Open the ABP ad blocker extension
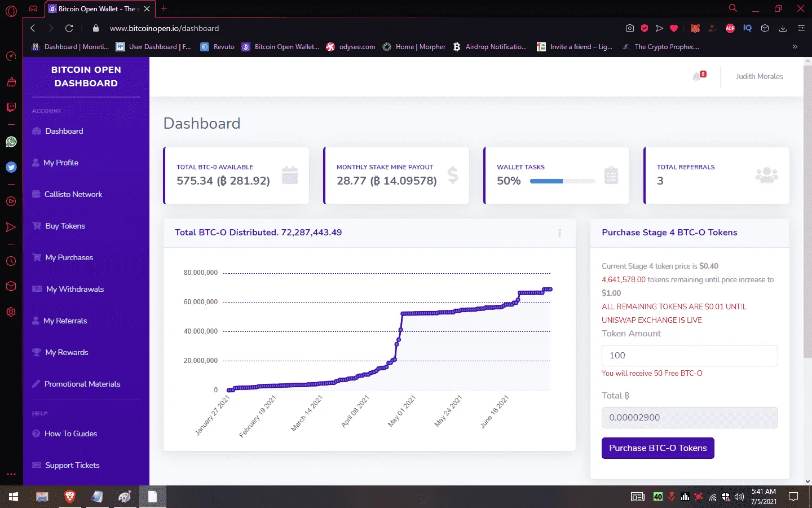The image size is (812, 508). [730, 28]
